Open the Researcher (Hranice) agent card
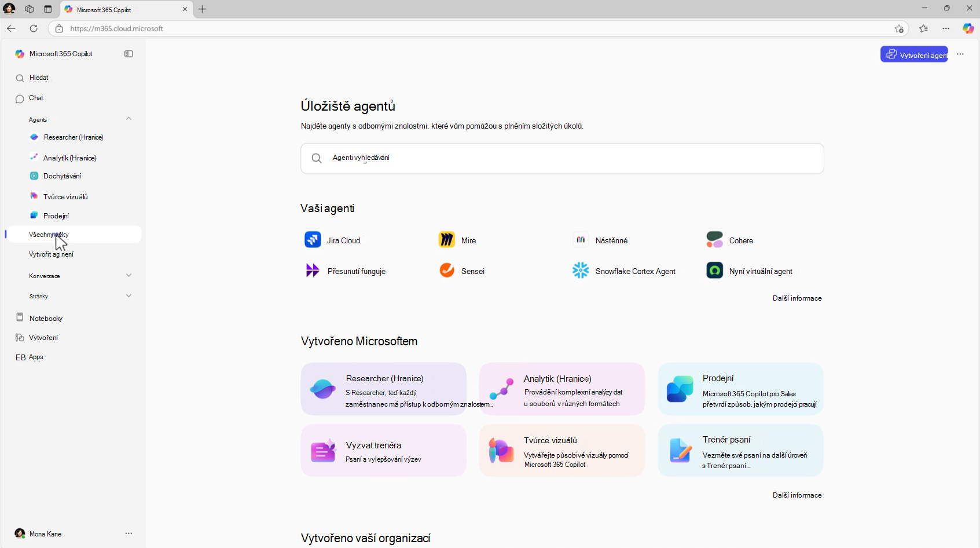 coord(383,389)
